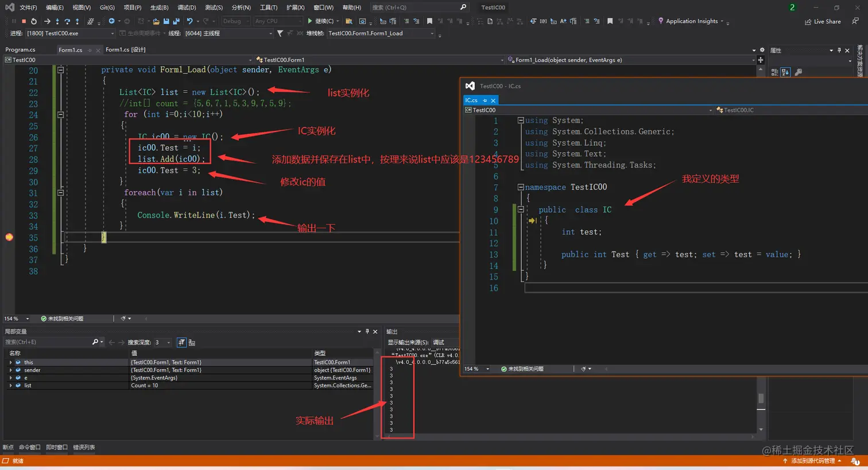Screen dimensions: 868x470
Task: Expand the 'list' variable row
Action: (x=10, y=386)
